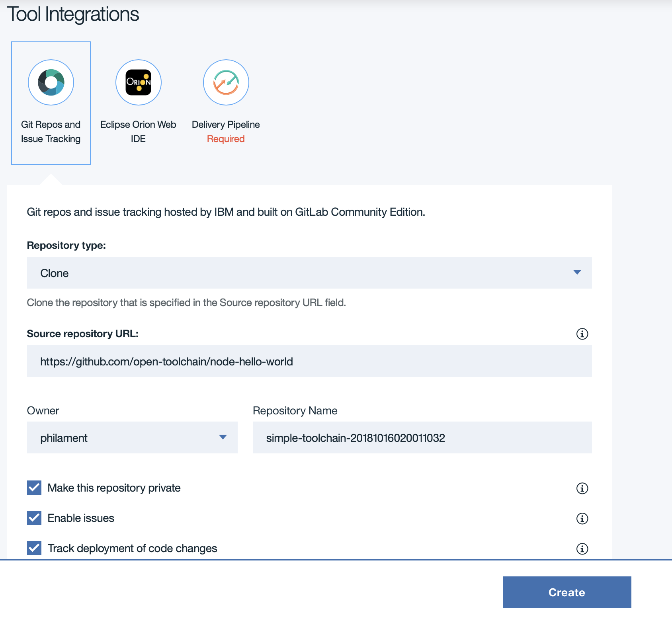Uncheck Make this repository private
The width and height of the screenshot is (672, 617).
[x=34, y=488]
